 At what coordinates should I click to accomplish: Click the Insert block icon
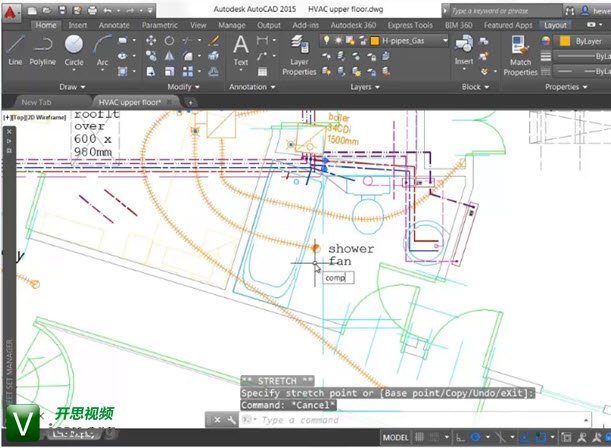[464, 47]
